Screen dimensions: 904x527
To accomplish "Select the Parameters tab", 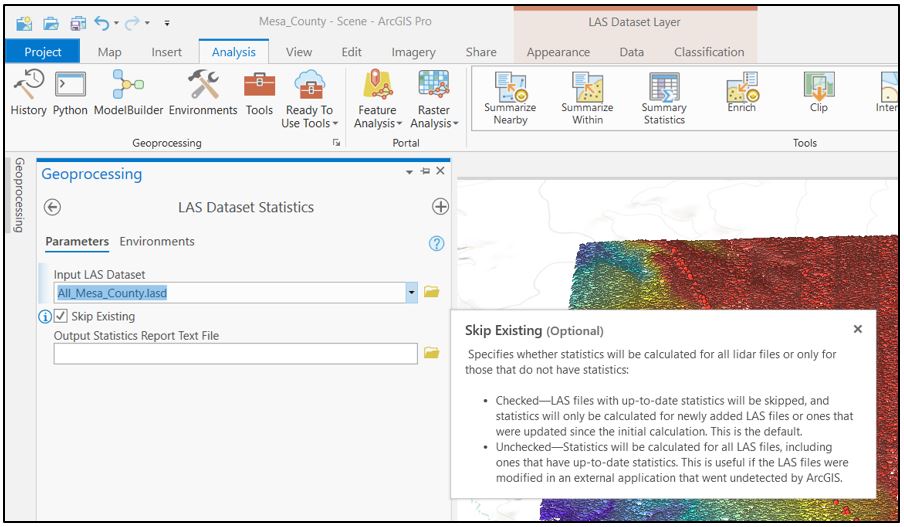I will click(x=77, y=242).
